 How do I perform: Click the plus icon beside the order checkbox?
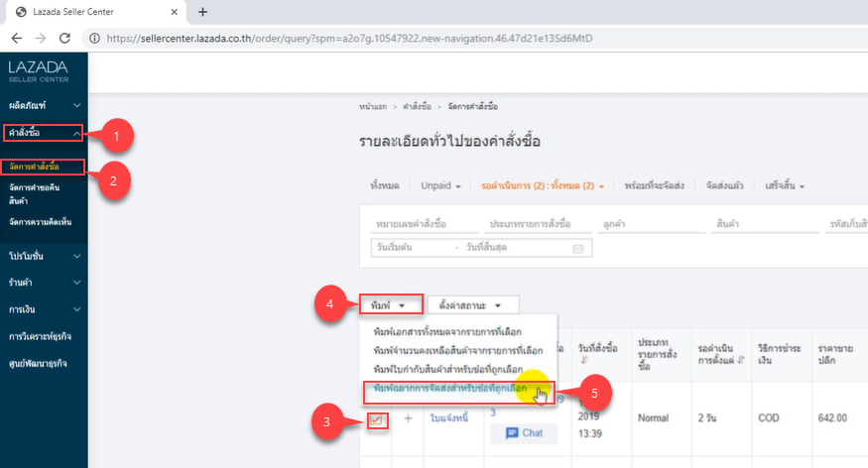408,419
